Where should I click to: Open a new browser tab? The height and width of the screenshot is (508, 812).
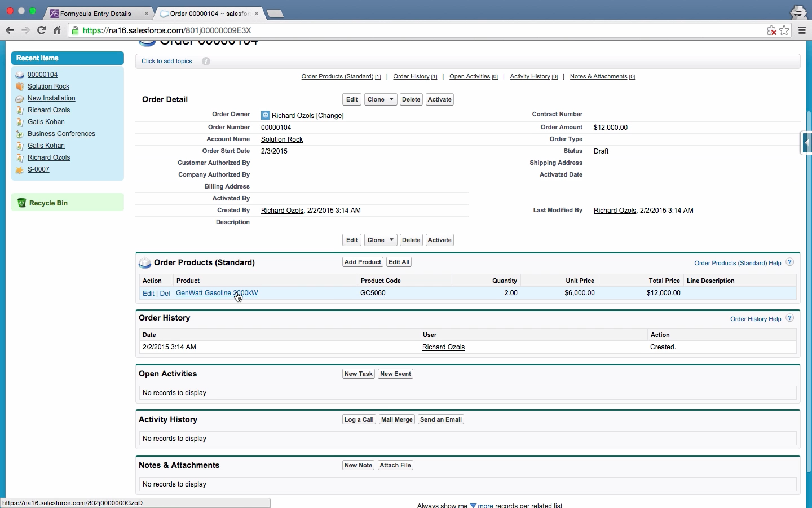coord(275,14)
